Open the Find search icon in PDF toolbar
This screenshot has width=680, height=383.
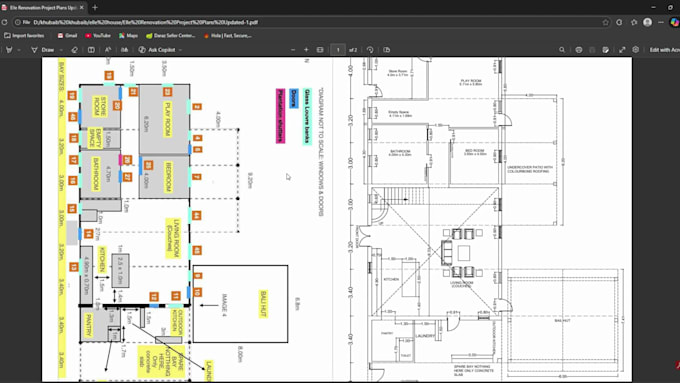562,50
